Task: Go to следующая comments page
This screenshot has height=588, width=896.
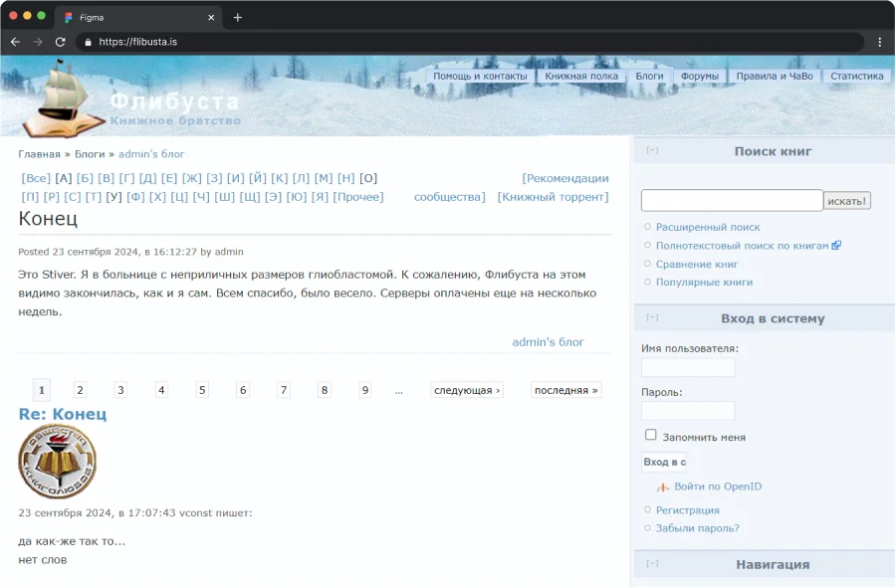Action: pos(467,390)
